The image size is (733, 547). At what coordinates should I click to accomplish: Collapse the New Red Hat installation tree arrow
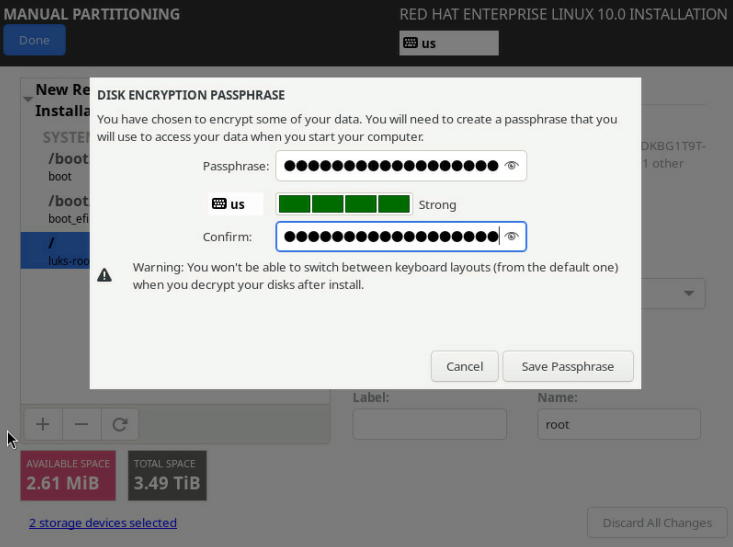coord(28,99)
